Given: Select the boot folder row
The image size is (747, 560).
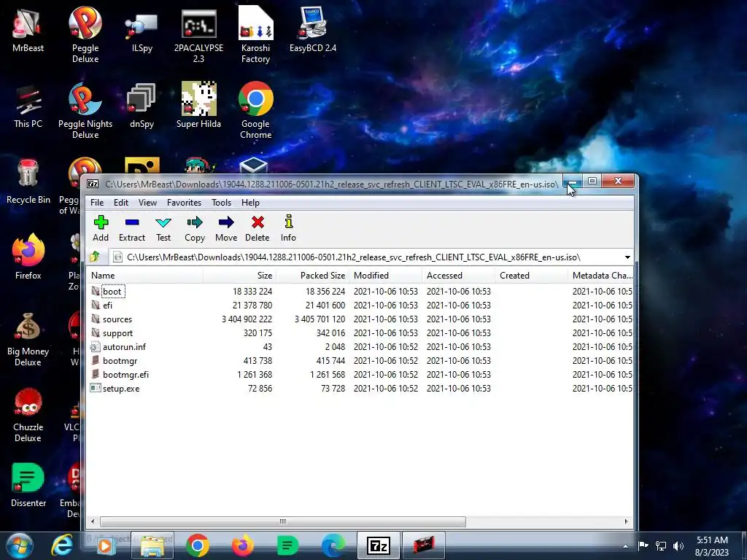Looking at the screenshot, I should (360, 292).
